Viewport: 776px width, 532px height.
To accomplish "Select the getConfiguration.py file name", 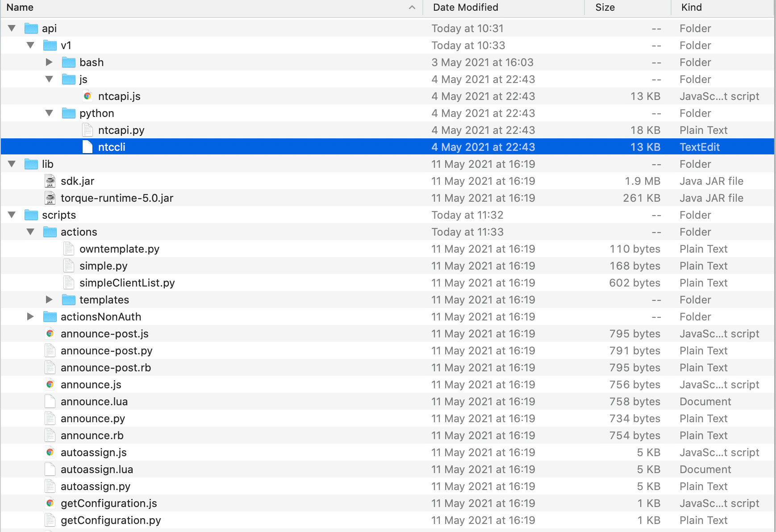I will 111,520.
